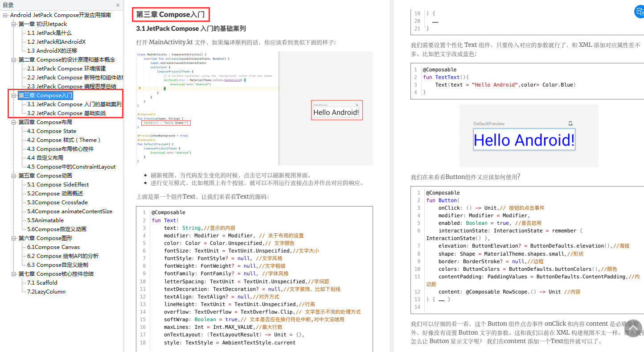Open outline entry 1.1 JetPack是什么

[49, 33]
